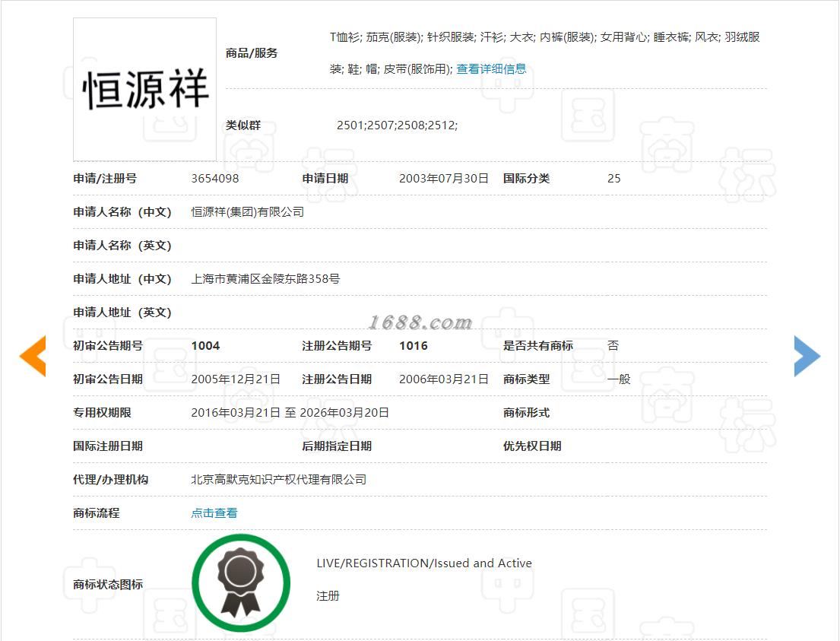The height and width of the screenshot is (641, 840).
Task: Click the 优先权日期 label
Action: click(x=532, y=446)
